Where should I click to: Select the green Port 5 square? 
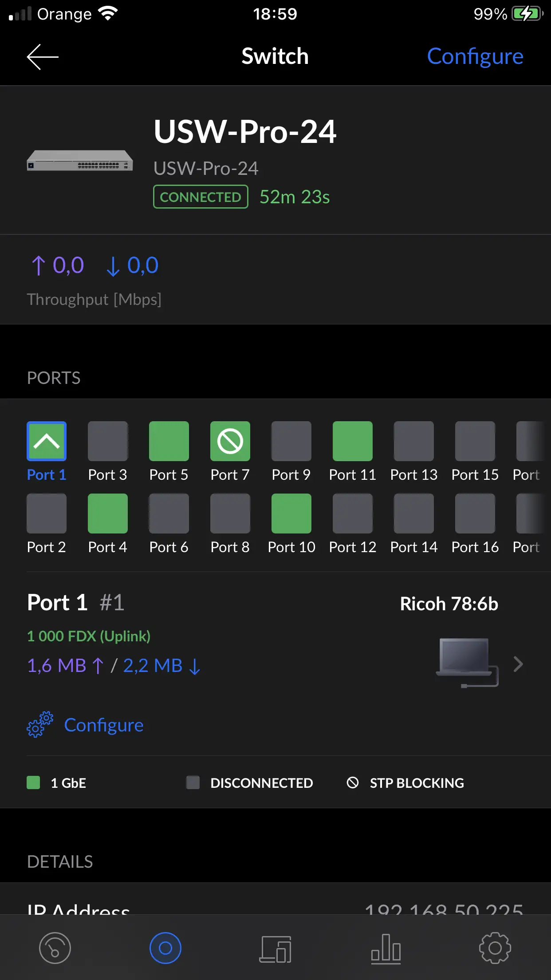point(169,441)
